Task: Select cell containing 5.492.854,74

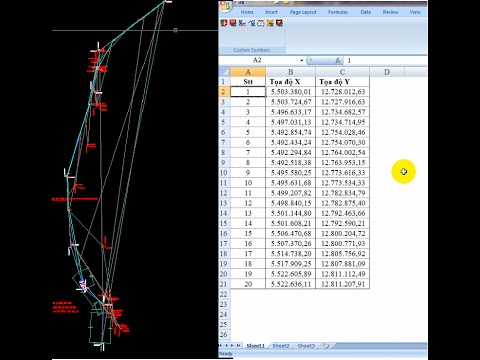Action: click(x=290, y=132)
